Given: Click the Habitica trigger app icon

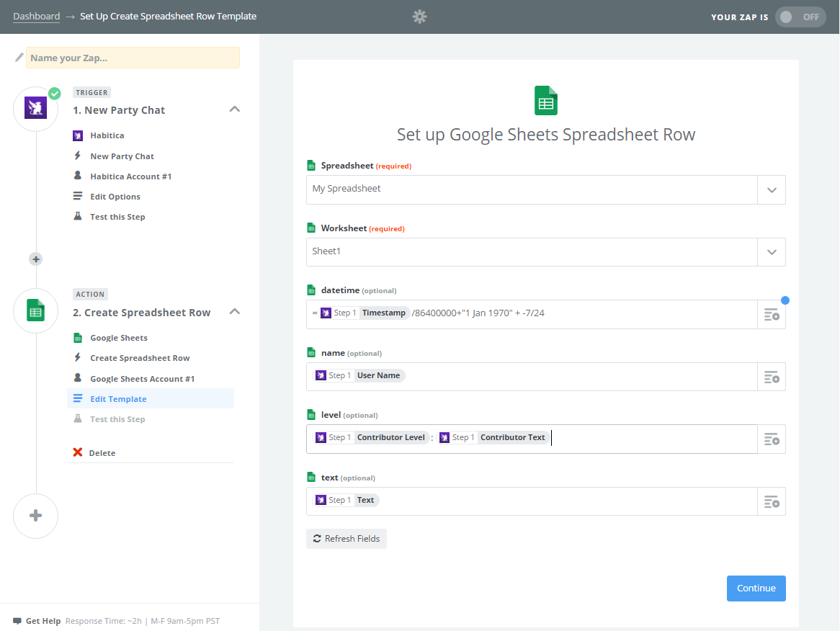Looking at the screenshot, I should click(x=35, y=108).
